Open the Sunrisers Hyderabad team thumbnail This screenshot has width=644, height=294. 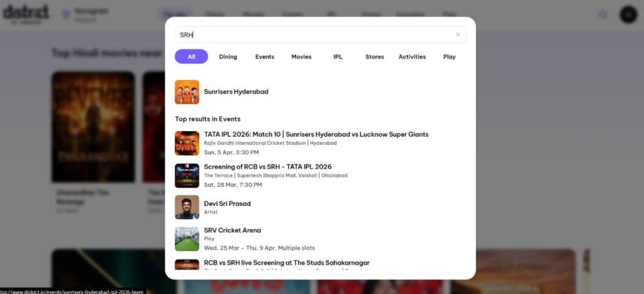coord(187,92)
